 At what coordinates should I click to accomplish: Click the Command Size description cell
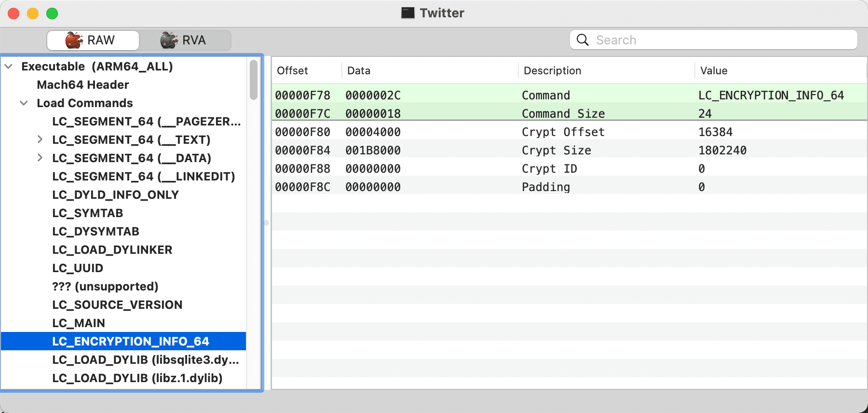pos(563,114)
